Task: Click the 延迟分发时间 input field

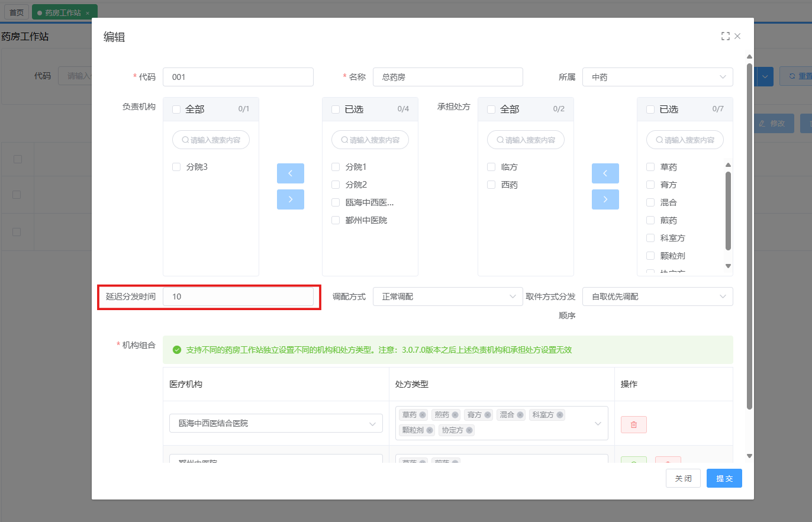Action: pyautogui.click(x=238, y=297)
